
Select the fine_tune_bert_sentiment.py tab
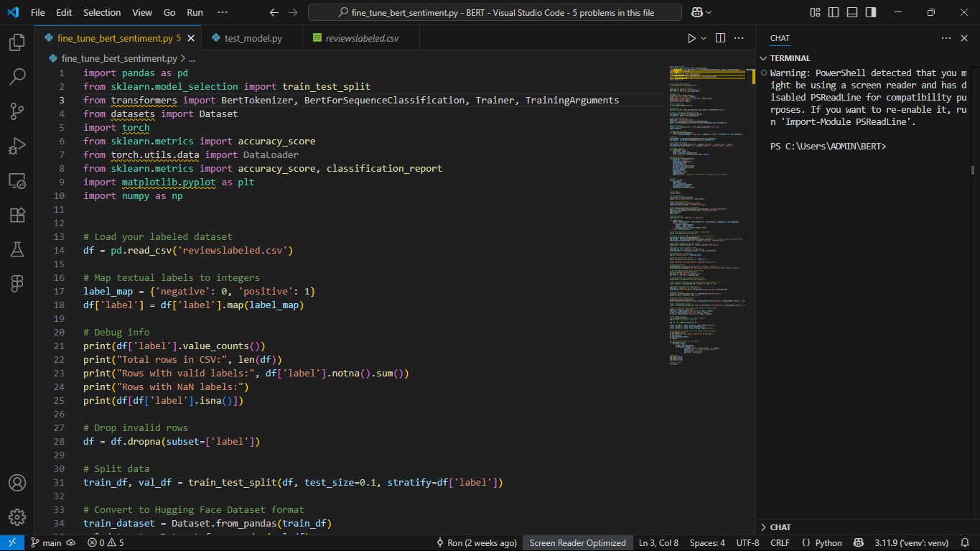[x=118, y=38]
